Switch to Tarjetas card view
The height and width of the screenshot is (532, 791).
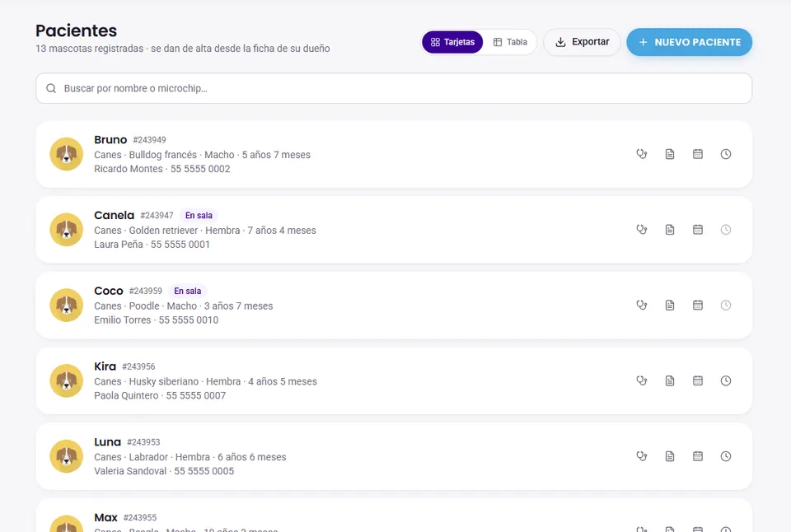[x=452, y=42]
